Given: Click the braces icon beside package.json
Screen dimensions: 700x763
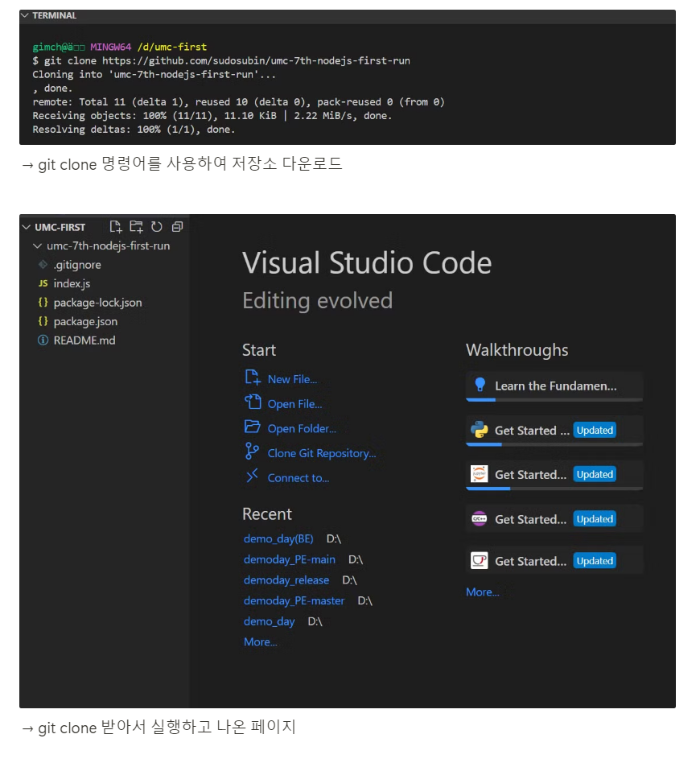Looking at the screenshot, I should click(43, 321).
